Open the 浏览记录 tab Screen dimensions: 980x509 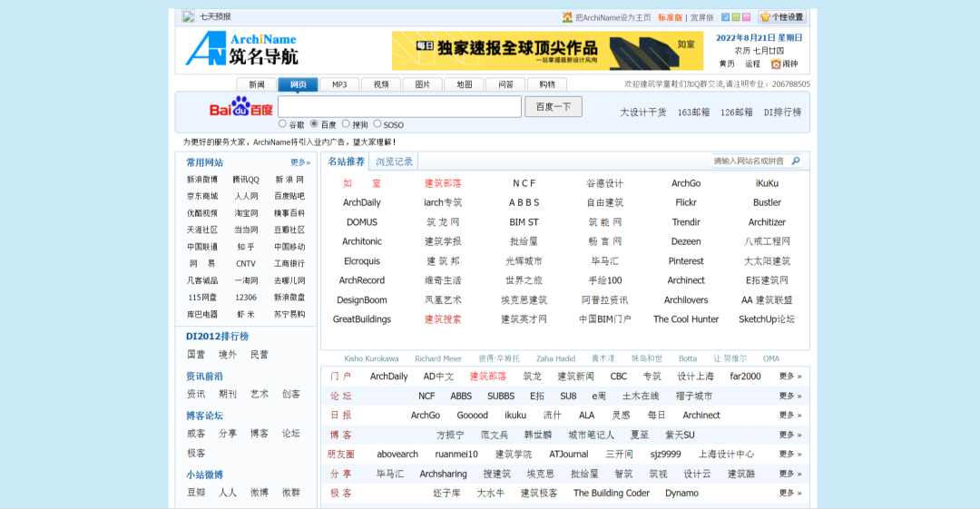click(x=394, y=162)
